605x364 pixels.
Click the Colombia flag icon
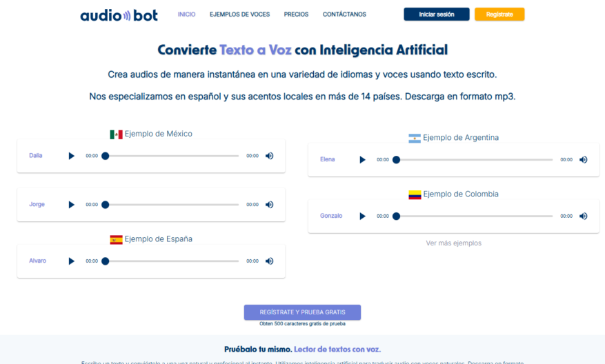click(415, 194)
